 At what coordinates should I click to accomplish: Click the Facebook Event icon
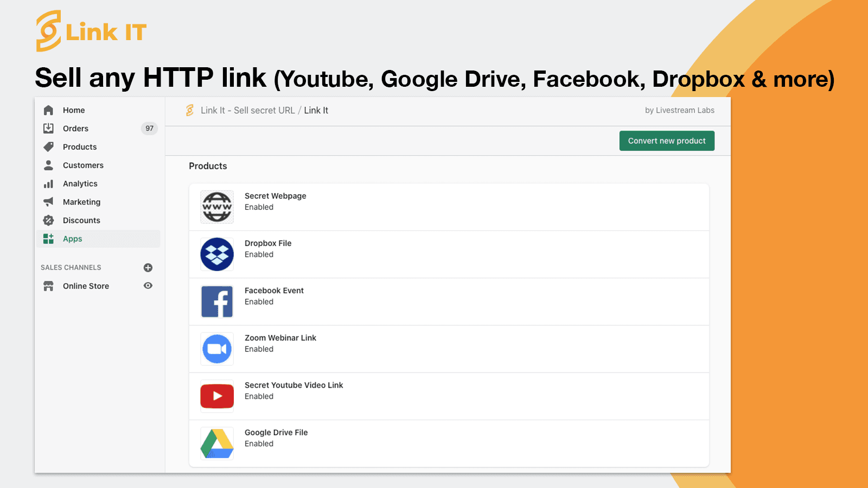tap(216, 301)
